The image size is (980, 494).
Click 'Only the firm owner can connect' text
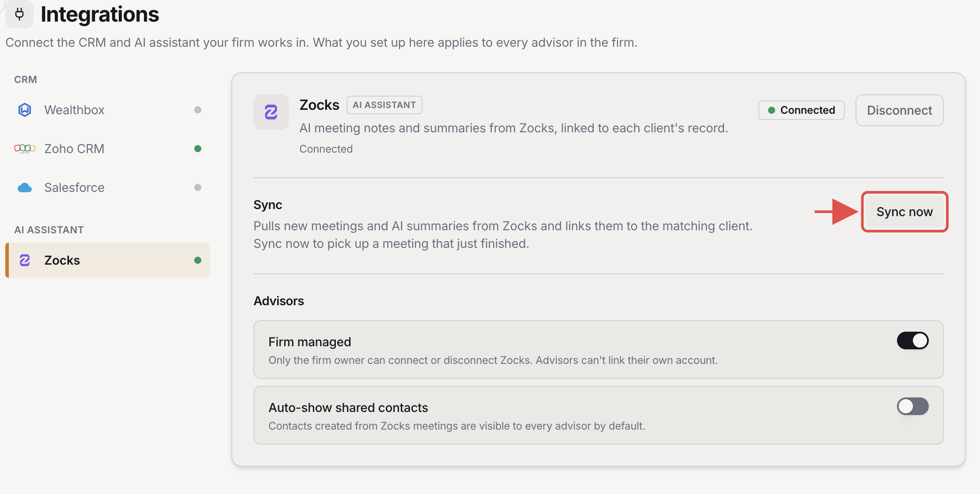point(493,360)
